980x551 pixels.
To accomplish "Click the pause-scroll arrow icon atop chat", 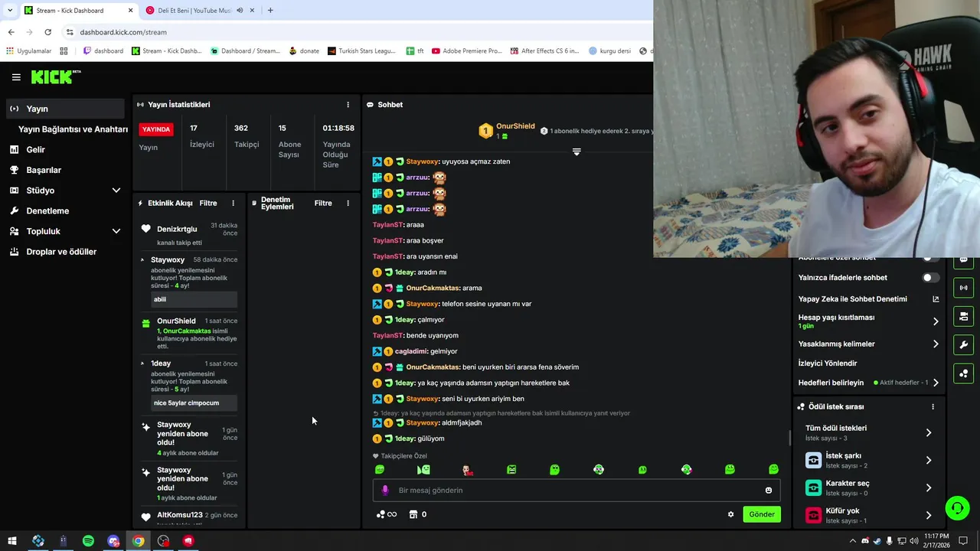I will click(x=577, y=152).
